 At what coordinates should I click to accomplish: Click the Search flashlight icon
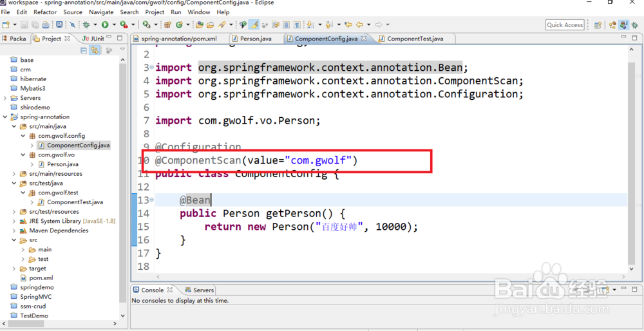click(x=222, y=24)
